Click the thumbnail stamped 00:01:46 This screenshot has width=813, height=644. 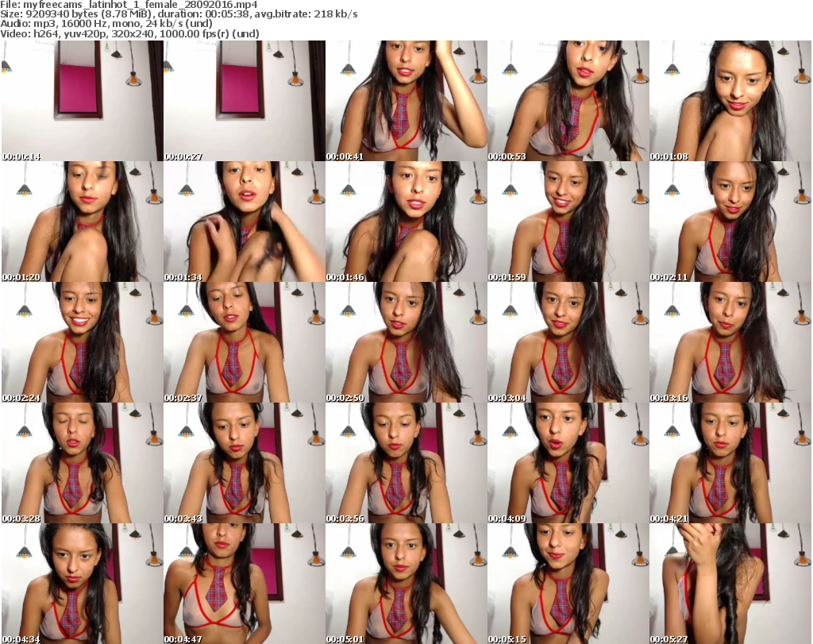tap(406, 222)
